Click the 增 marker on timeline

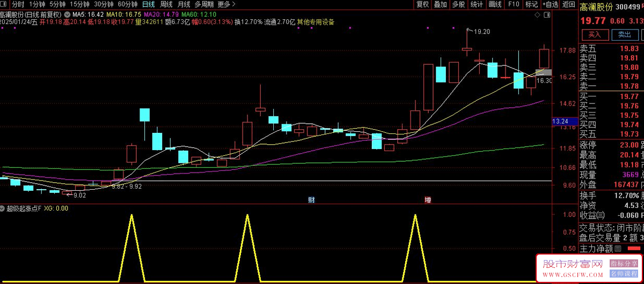[428, 200]
